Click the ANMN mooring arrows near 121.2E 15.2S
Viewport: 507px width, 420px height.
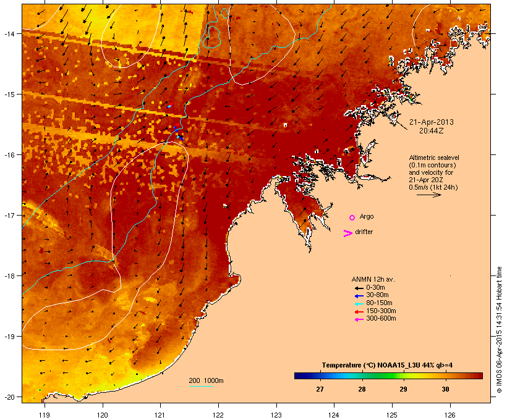pos(170,106)
